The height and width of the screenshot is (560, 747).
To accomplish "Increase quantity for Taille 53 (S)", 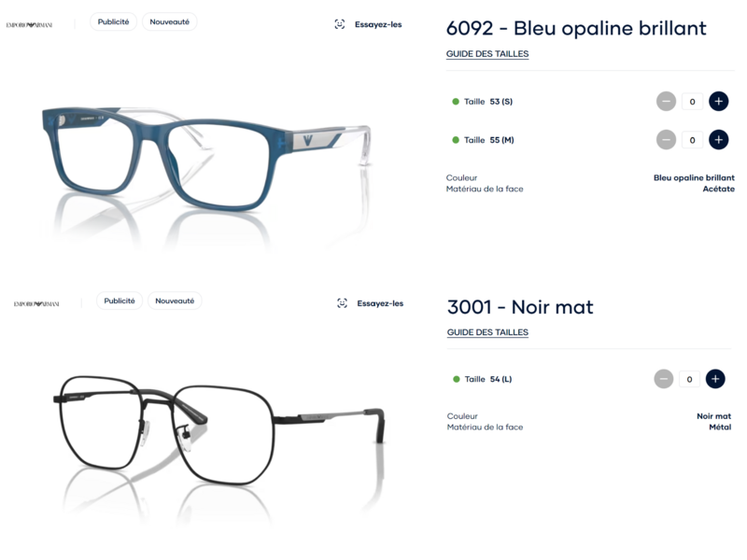I will pyautogui.click(x=718, y=101).
